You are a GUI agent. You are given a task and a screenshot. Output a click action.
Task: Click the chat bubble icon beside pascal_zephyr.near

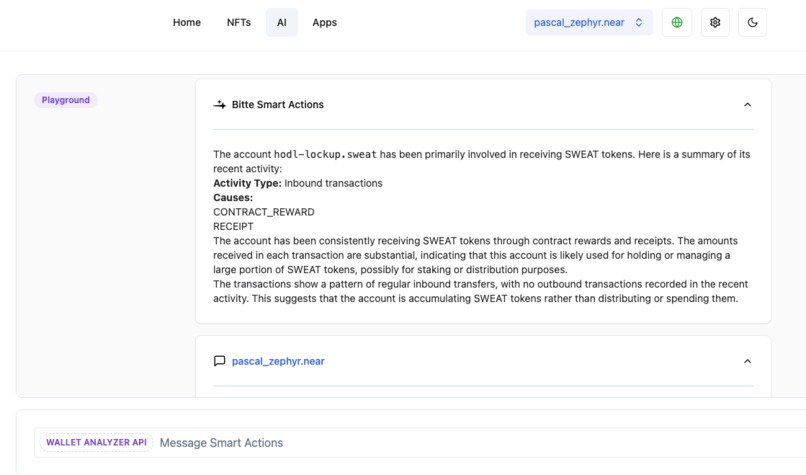pyautogui.click(x=219, y=361)
